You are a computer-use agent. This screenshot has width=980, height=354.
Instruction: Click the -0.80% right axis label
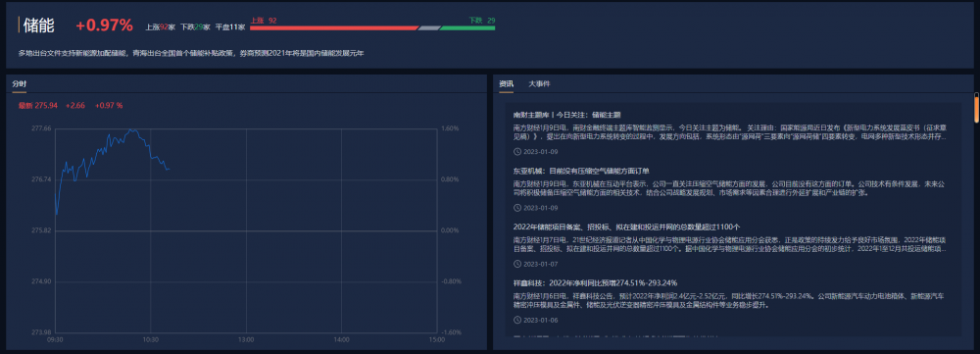(x=451, y=281)
